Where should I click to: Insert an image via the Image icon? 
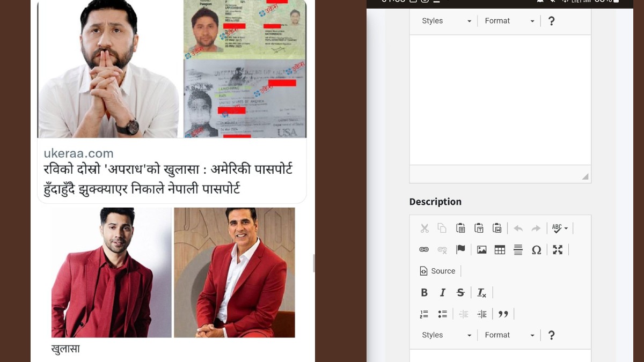click(481, 249)
